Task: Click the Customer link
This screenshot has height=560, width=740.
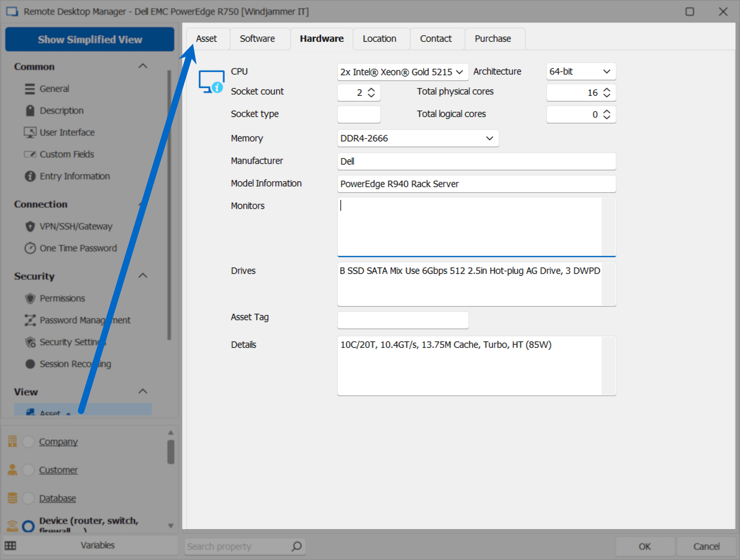Action: click(58, 470)
